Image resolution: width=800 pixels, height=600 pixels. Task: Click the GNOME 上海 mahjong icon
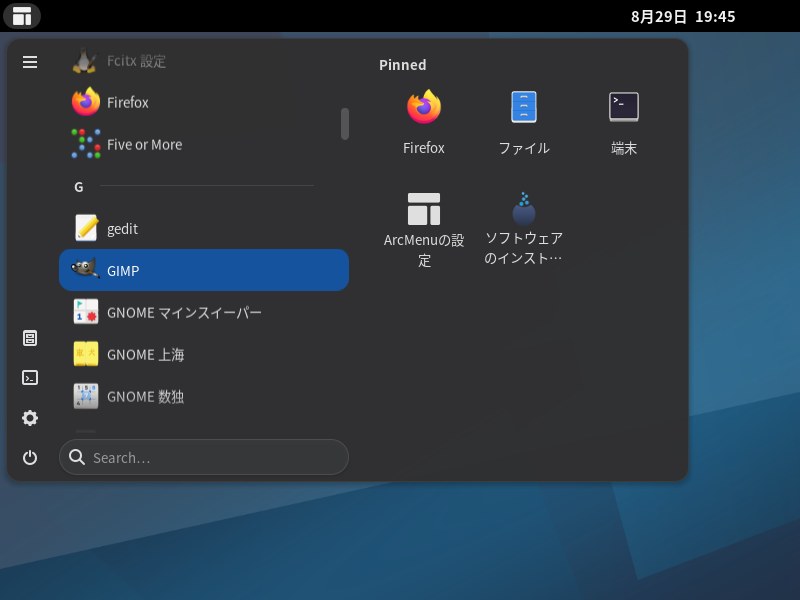click(x=86, y=354)
